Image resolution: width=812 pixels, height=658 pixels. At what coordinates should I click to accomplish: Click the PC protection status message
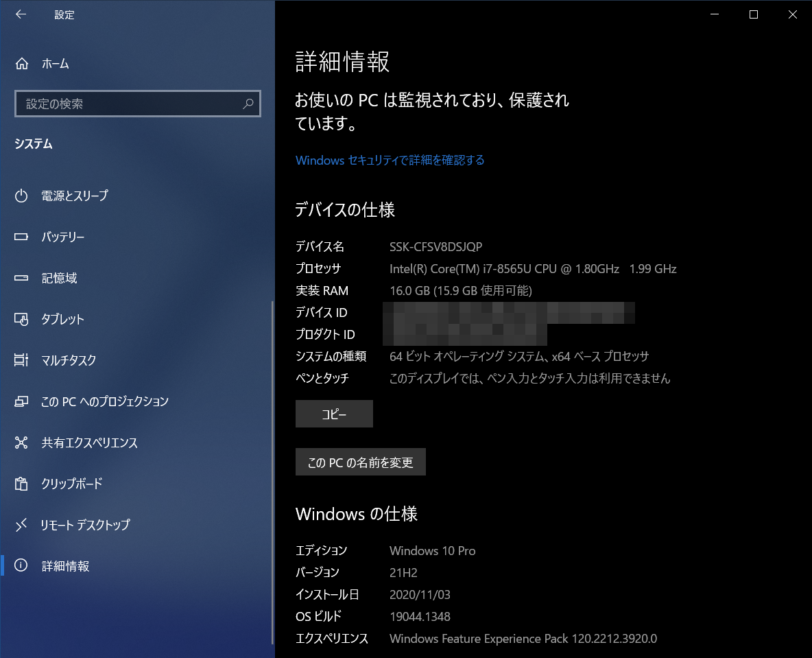(432, 111)
